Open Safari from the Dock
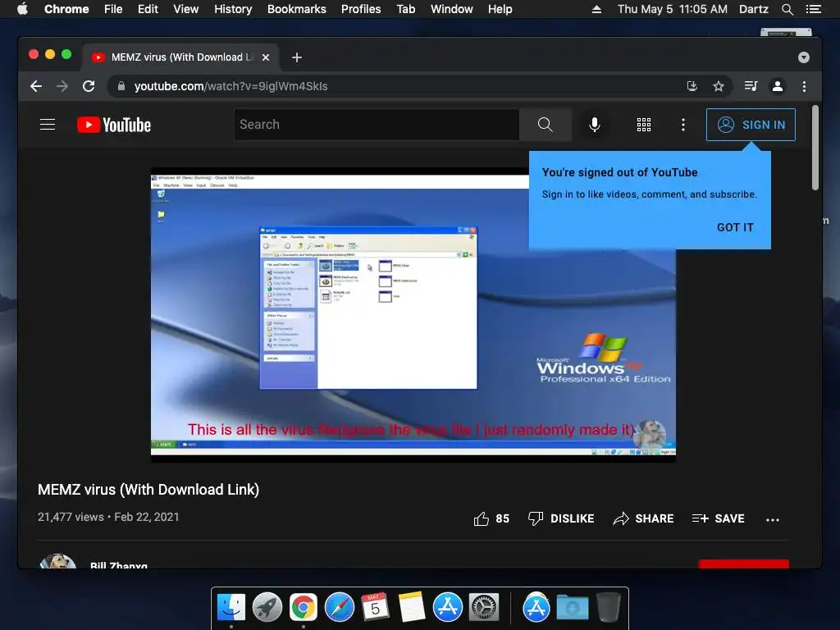Image resolution: width=840 pixels, height=630 pixels. pos(340,608)
